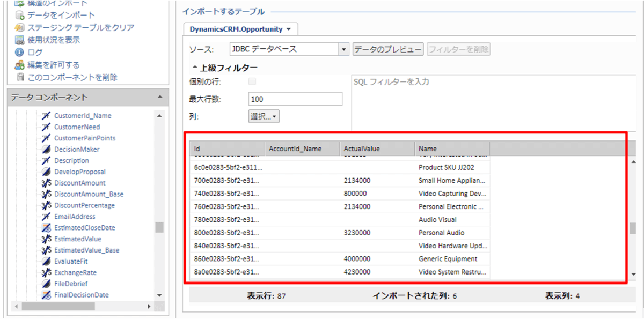The height and width of the screenshot is (319, 644).
Task: Open the ソース JDBC データベース dropdown
Action: [344, 49]
